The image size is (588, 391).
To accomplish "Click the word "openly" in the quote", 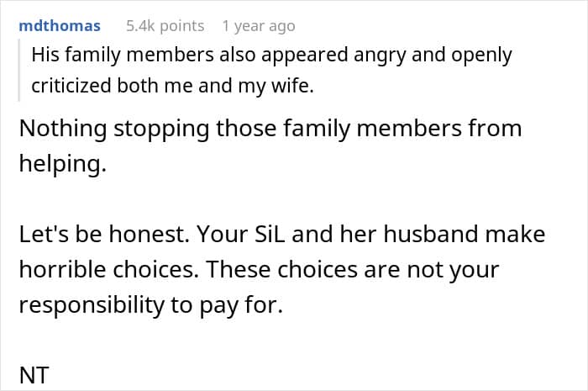I will (481, 55).
